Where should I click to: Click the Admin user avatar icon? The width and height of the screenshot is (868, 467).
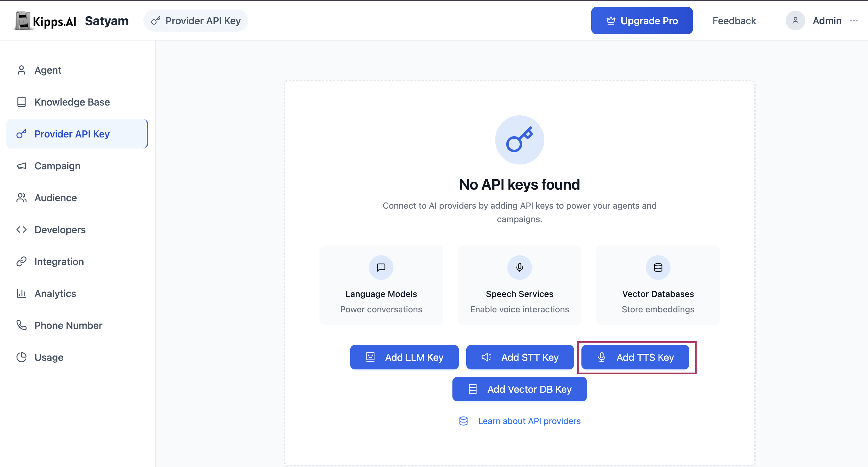(795, 21)
